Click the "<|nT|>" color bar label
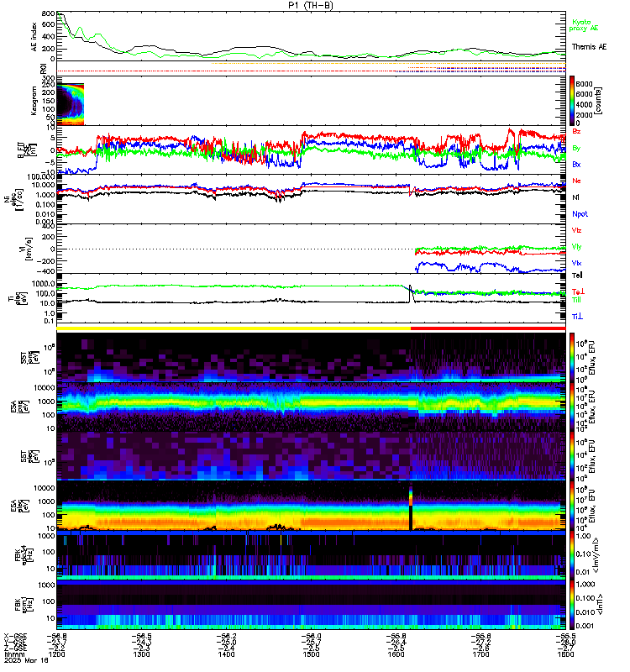630x672 pixels. (x=600, y=604)
